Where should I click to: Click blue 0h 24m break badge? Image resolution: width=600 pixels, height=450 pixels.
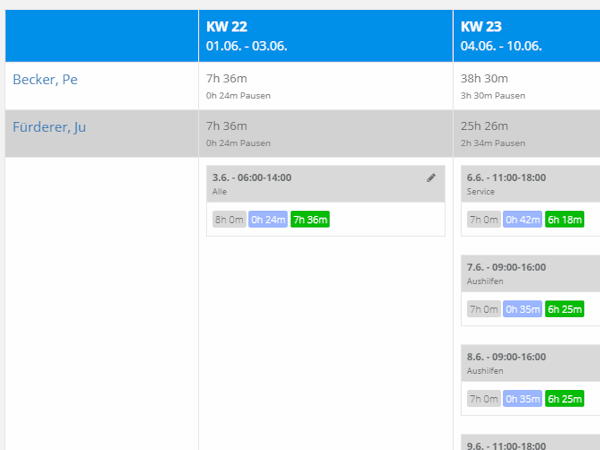[x=268, y=220]
